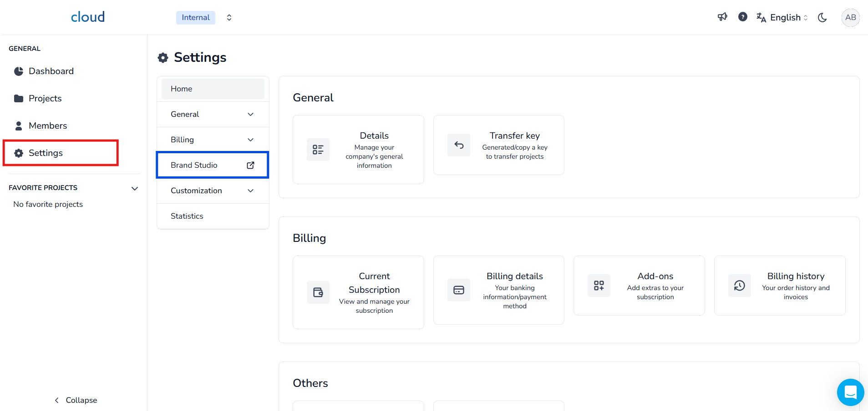
Task: Expand the Billing settings submenu
Action: (x=250, y=140)
